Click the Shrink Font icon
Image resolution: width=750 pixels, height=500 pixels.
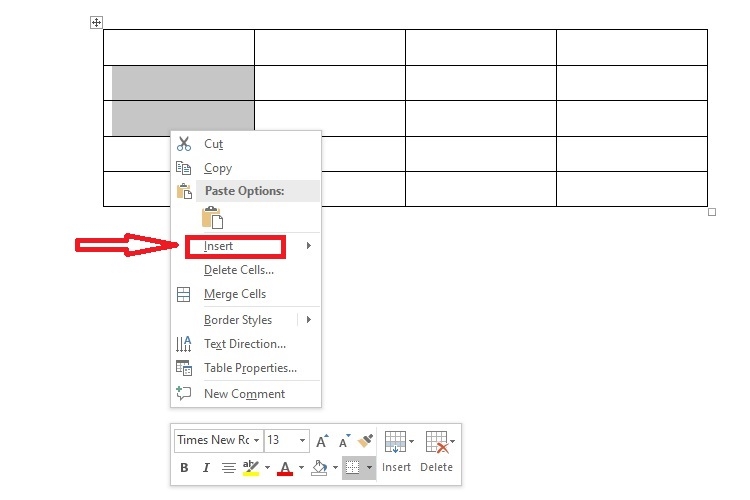pyautogui.click(x=344, y=441)
